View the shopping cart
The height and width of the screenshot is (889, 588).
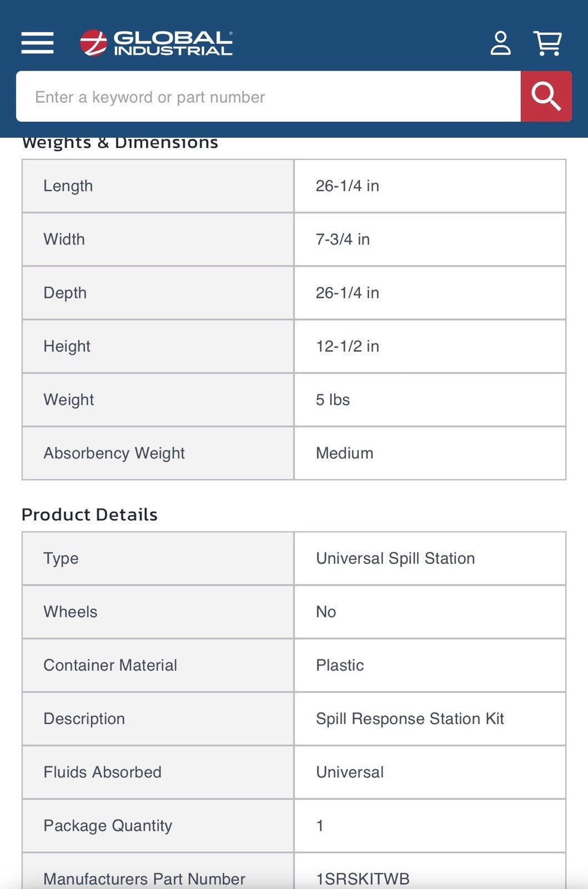(x=547, y=43)
